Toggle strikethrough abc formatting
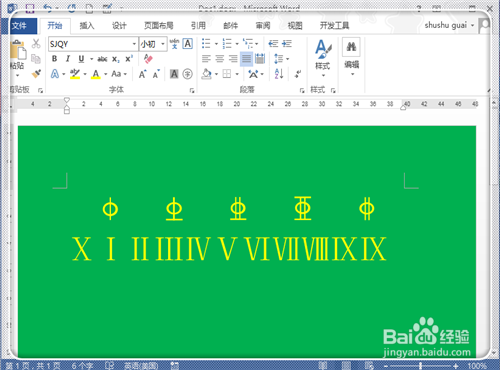500x370 pixels. 102,59
